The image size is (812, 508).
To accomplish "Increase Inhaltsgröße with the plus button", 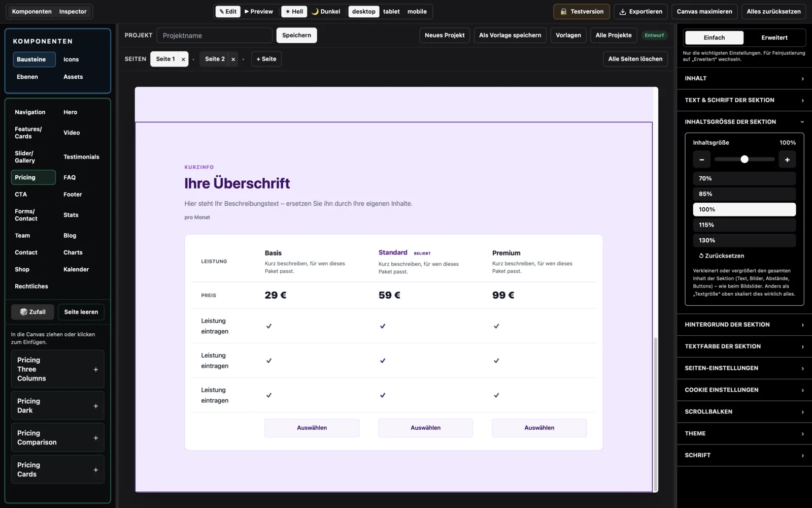I will 787,160.
